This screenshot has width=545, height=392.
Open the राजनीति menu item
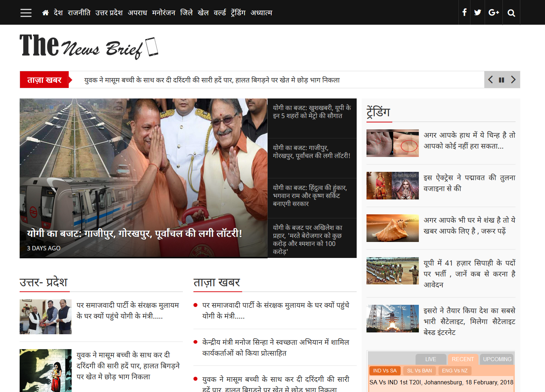79,13
